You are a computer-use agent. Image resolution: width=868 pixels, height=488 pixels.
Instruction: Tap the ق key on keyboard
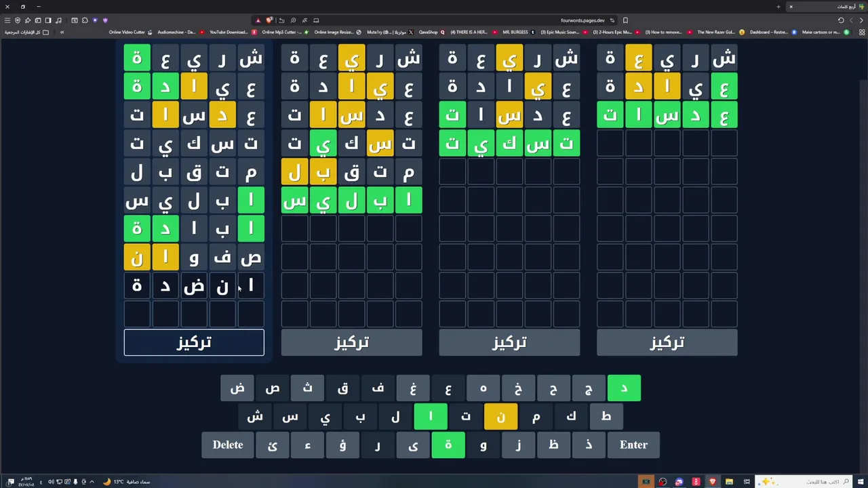[x=342, y=388]
